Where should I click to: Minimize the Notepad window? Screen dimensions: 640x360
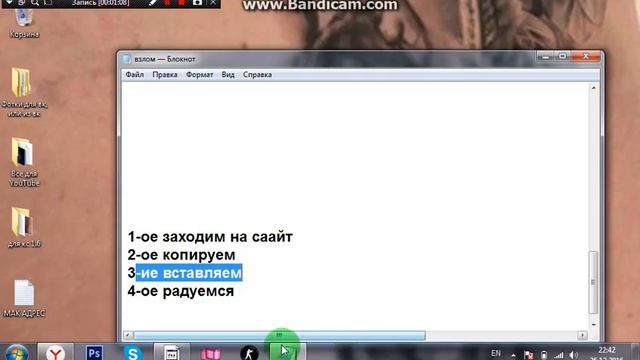(x=545, y=56)
